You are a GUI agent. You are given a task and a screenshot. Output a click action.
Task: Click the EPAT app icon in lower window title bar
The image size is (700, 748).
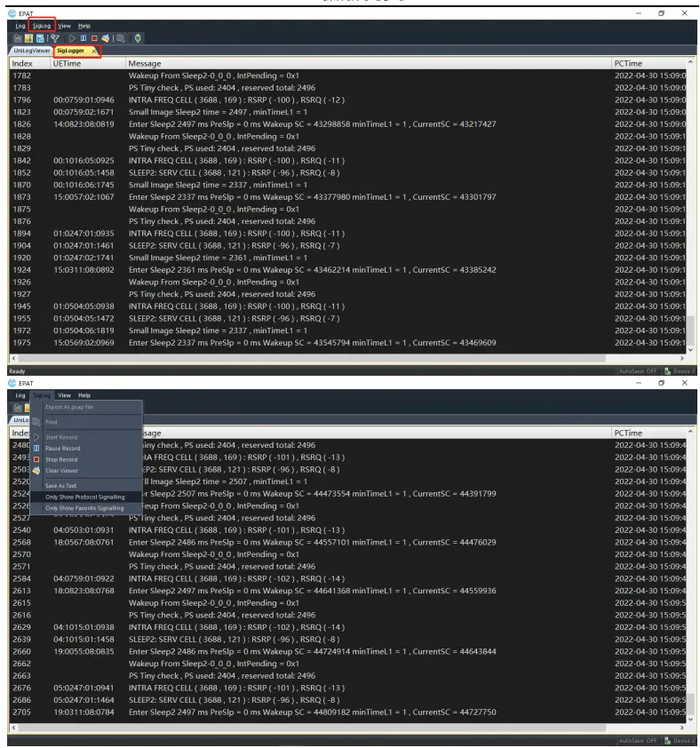[12, 383]
